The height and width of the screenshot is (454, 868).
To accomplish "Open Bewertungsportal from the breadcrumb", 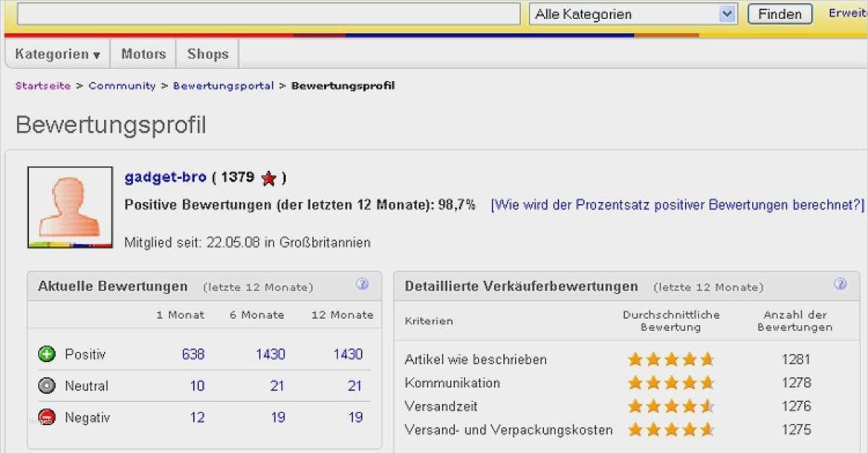I will [223, 85].
